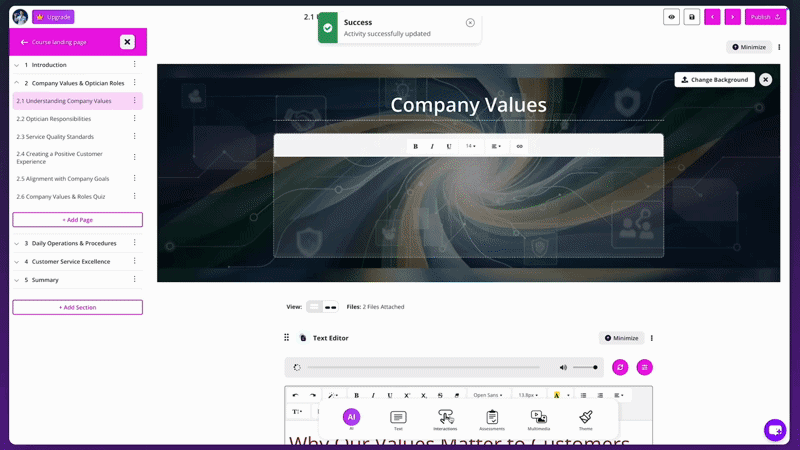The height and width of the screenshot is (450, 800).
Task: Open the Interactions tool
Action: 445,420
